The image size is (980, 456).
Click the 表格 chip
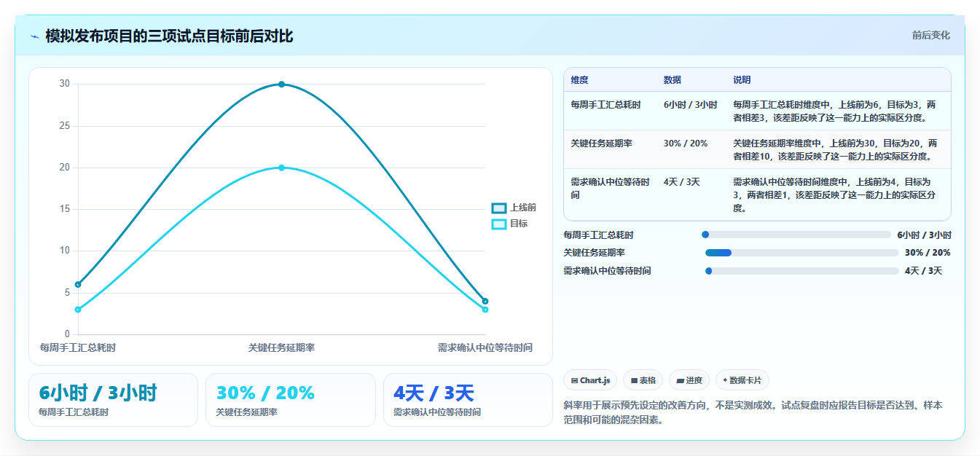[643, 380]
